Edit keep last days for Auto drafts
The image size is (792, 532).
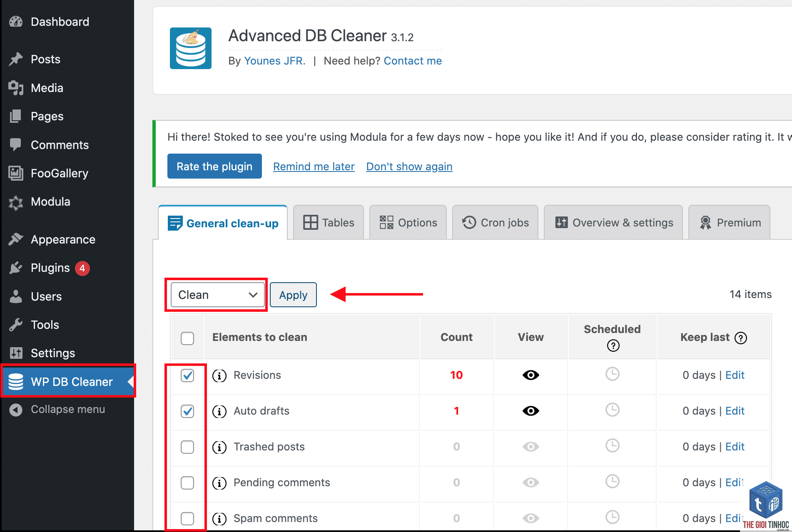tap(735, 411)
